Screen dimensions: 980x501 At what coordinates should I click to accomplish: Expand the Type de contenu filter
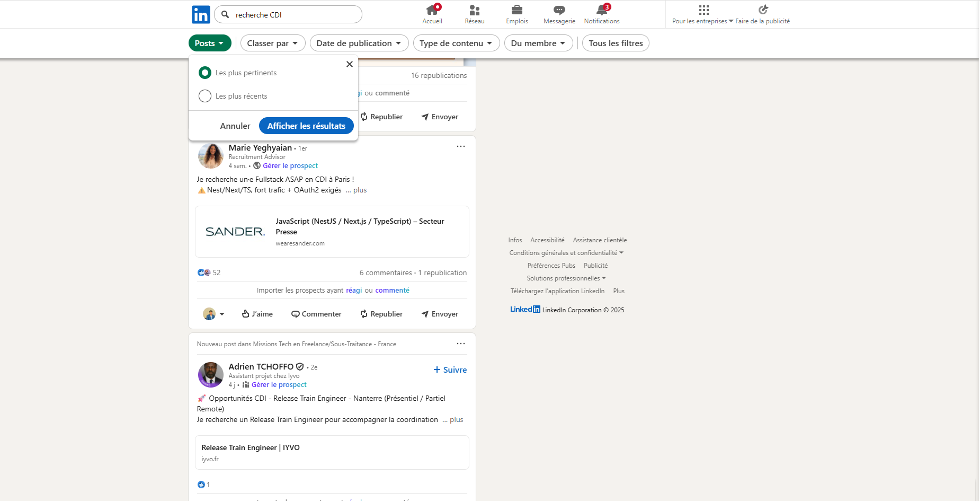456,43
